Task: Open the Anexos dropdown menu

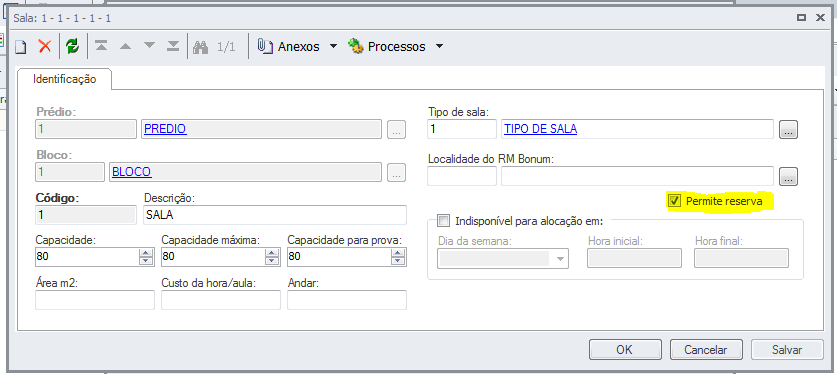Action: click(333, 46)
